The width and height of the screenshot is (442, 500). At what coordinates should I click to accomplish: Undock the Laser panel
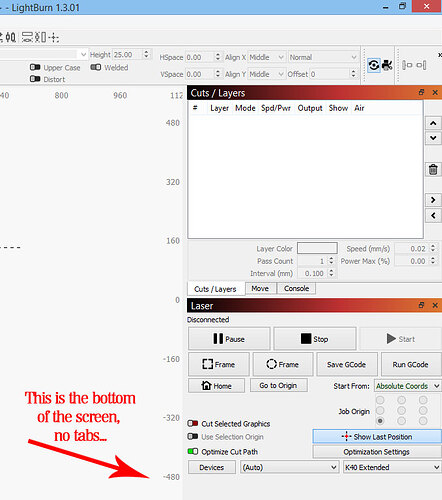tap(421, 305)
